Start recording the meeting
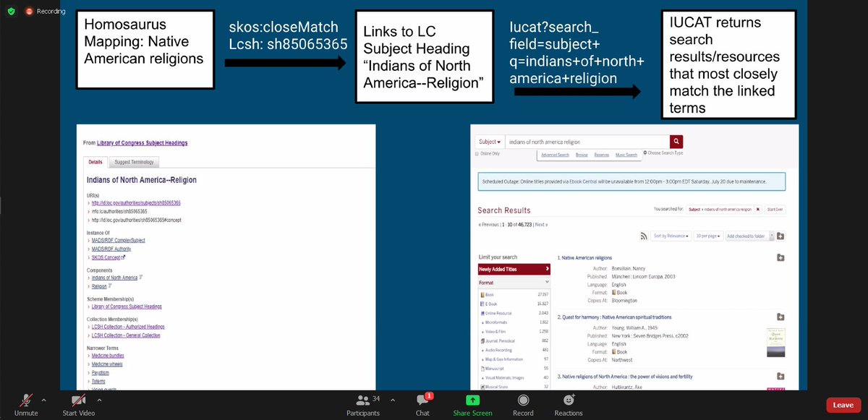Image resolution: width=868 pixels, height=420 pixels. [522, 405]
